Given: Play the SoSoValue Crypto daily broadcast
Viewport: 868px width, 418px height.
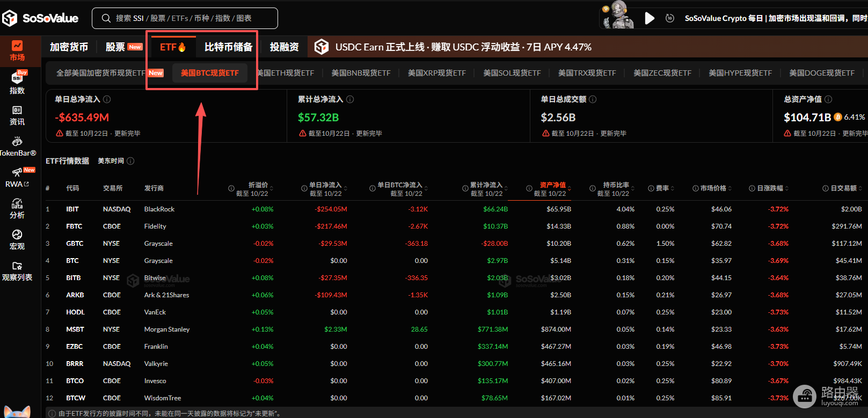Looking at the screenshot, I should tap(650, 18).
